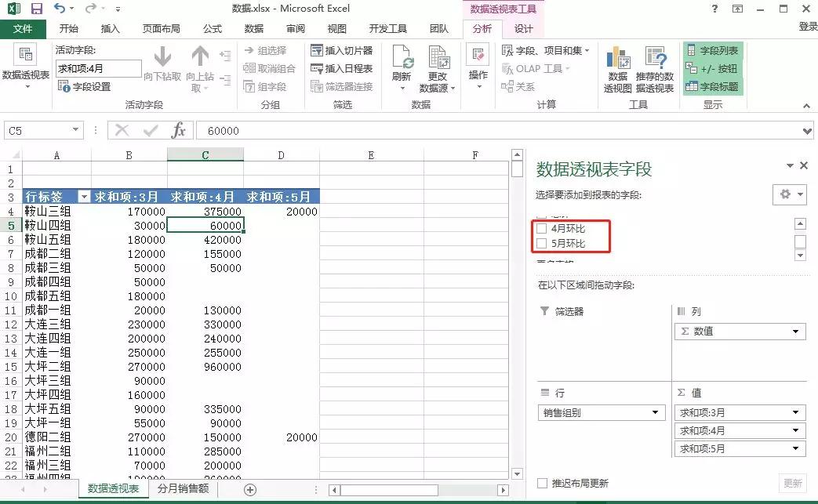This screenshot has height=504, width=818.
Task: Click 更改数据源 change data source
Action: pos(438,68)
